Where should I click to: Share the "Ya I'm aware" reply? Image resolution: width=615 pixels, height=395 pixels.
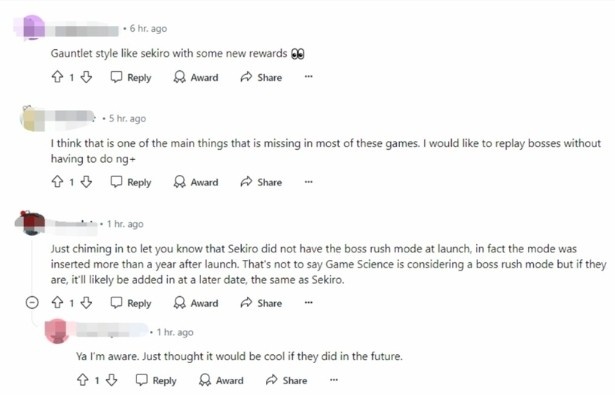pyautogui.click(x=286, y=380)
